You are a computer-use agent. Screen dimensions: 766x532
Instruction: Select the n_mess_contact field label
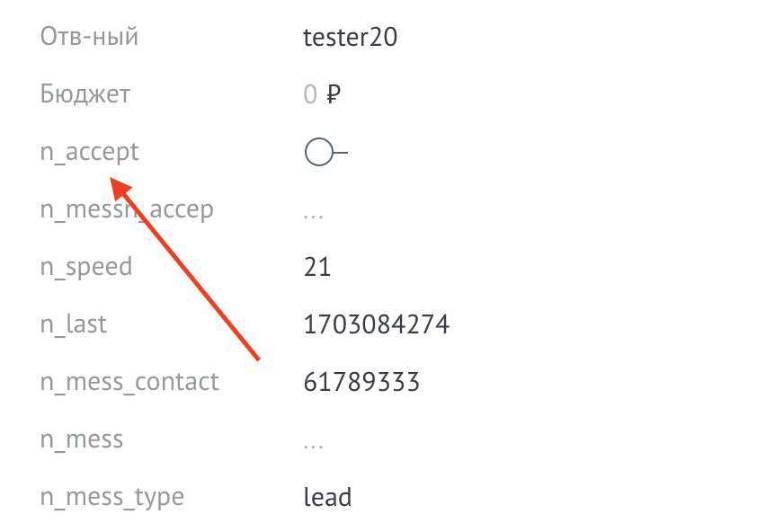point(129,382)
